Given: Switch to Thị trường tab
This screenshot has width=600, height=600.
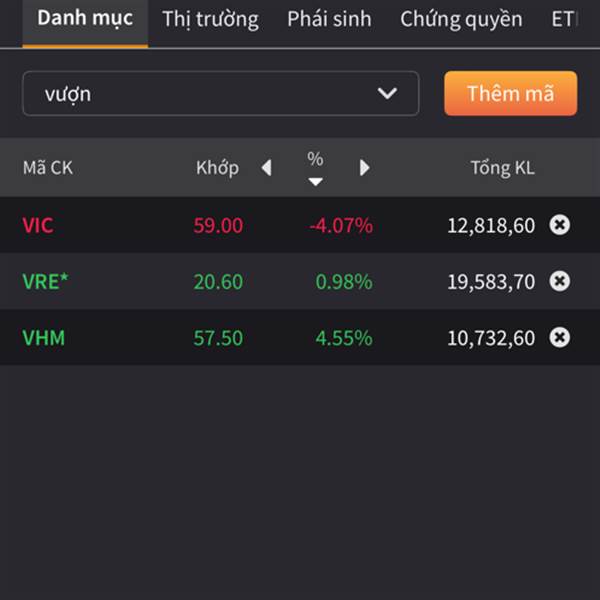Looking at the screenshot, I should tap(210, 19).
